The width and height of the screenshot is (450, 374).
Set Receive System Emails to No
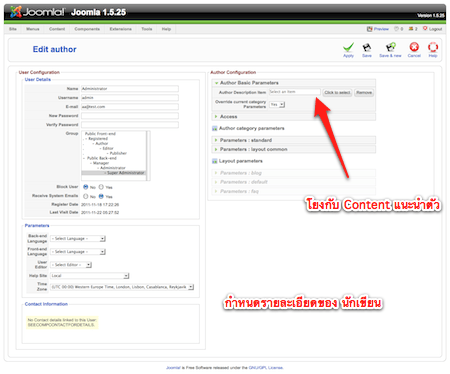[x=86, y=196]
